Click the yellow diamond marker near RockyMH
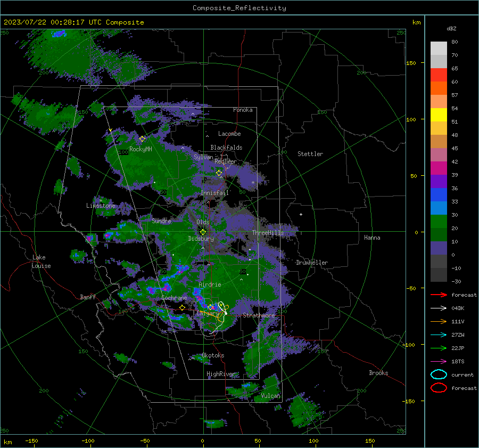The height and width of the screenshot is (448, 479). coord(142,139)
